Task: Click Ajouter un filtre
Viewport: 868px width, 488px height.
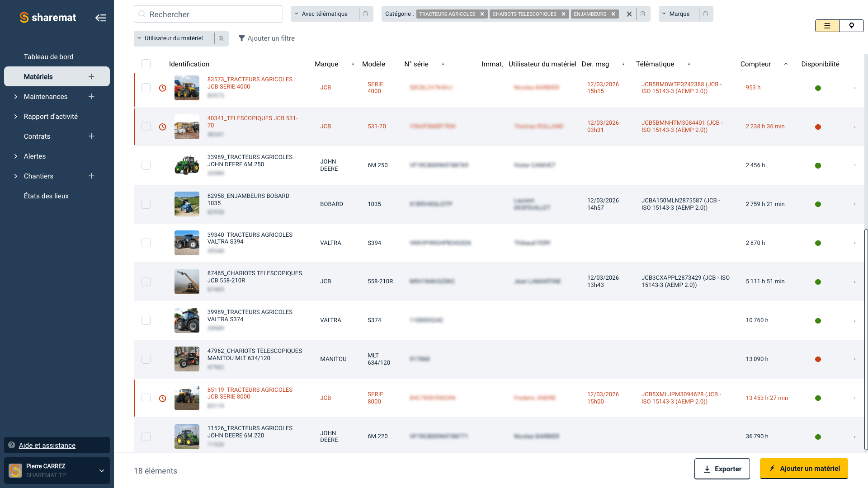Action: point(267,38)
